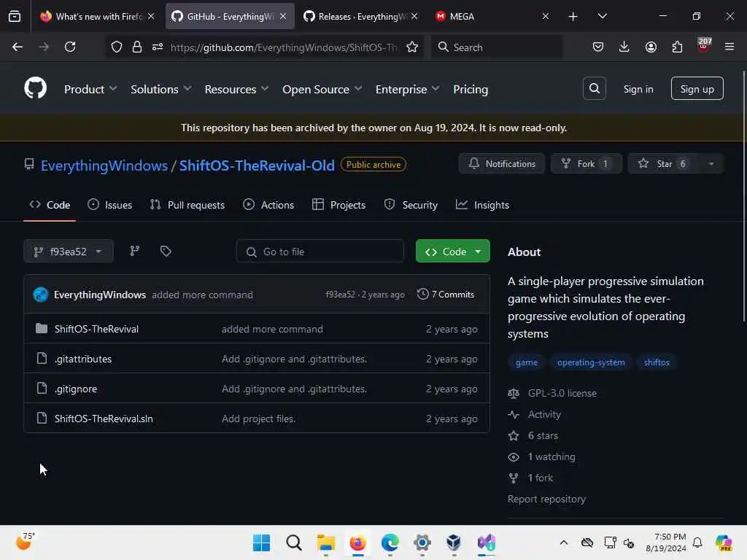Open the 7 Commits history link
This screenshot has height=560, width=747.
coord(446,295)
